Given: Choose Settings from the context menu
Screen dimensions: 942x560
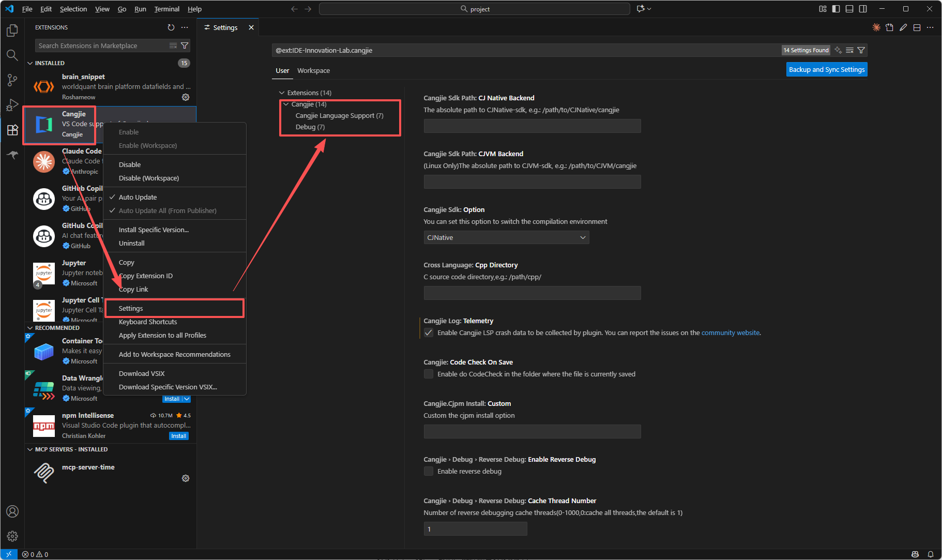Looking at the screenshot, I should click(175, 308).
